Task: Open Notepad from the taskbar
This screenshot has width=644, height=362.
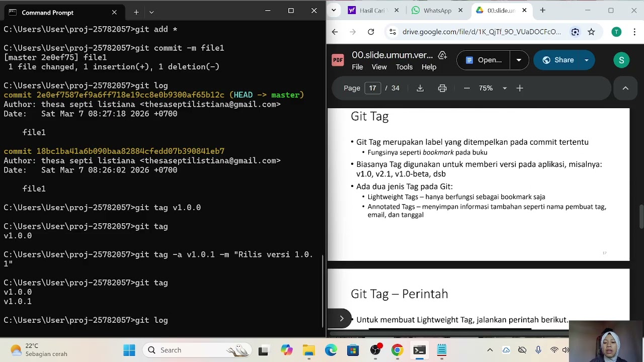Action: pyautogui.click(x=441, y=350)
